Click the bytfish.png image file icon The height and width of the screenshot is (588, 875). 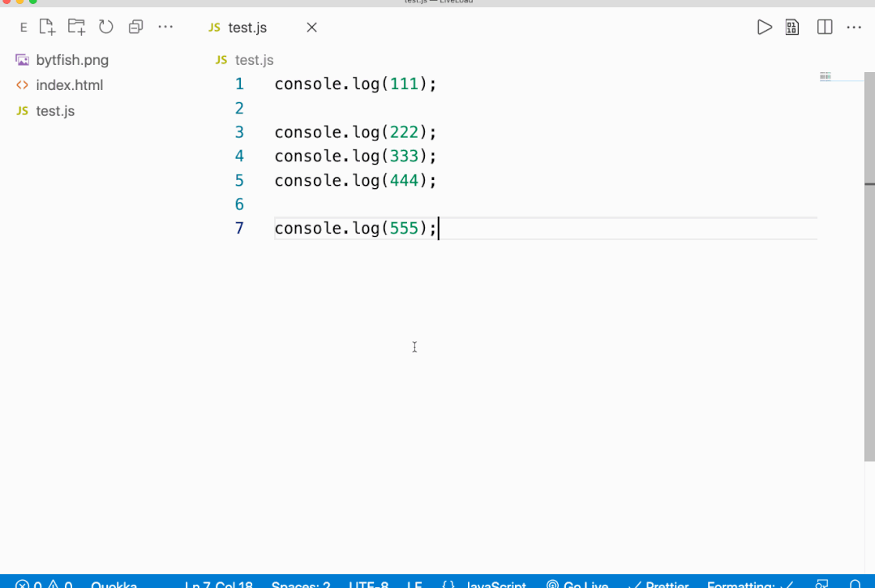23,60
